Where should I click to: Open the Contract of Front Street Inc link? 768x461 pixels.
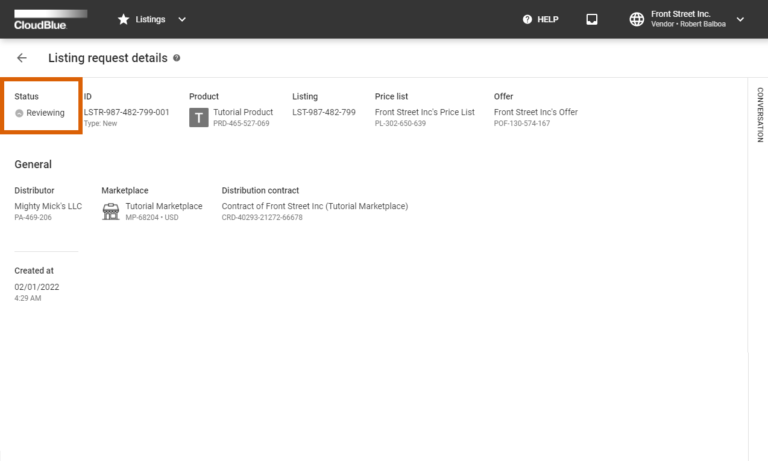[x=314, y=206]
